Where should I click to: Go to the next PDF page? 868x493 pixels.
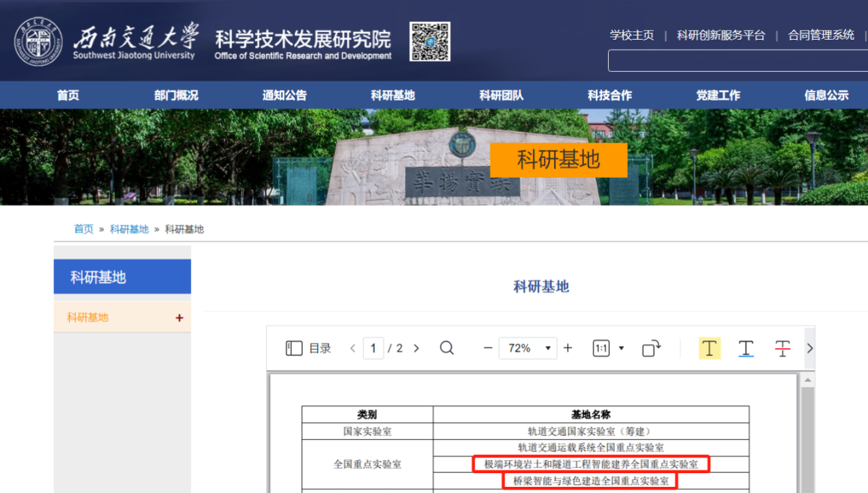pyautogui.click(x=416, y=348)
